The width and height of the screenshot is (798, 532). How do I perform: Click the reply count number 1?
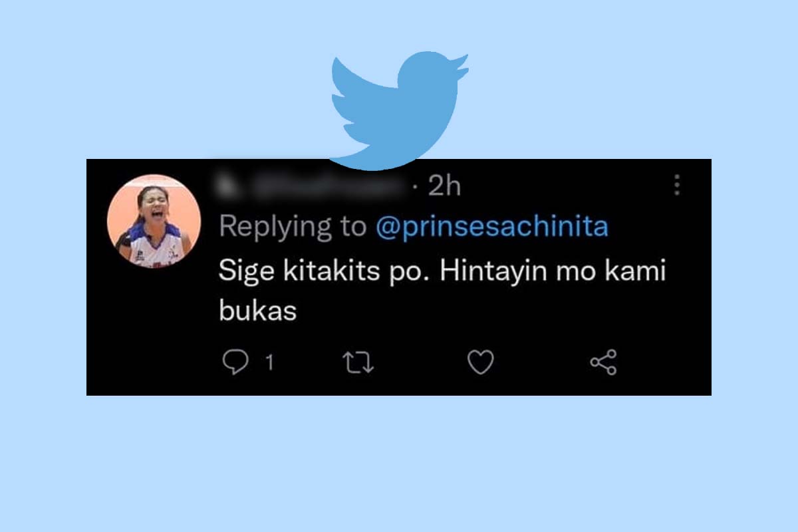pyautogui.click(x=269, y=363)
